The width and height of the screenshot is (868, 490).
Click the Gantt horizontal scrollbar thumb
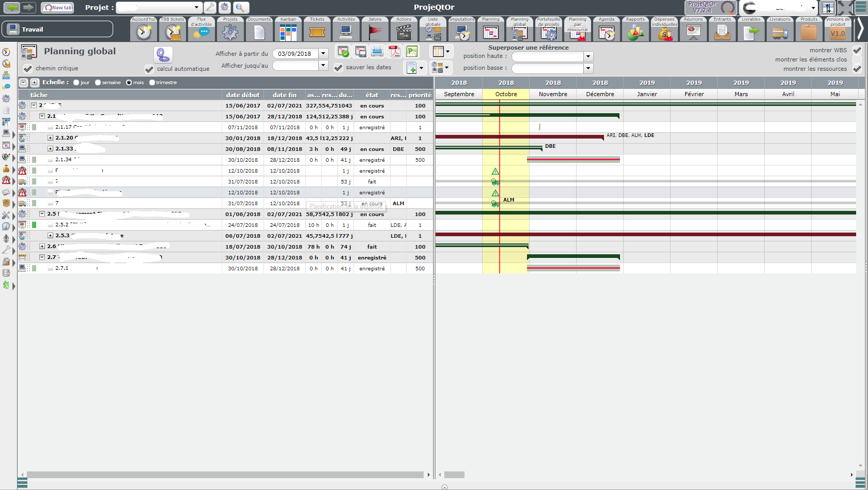tap(454, 474)
